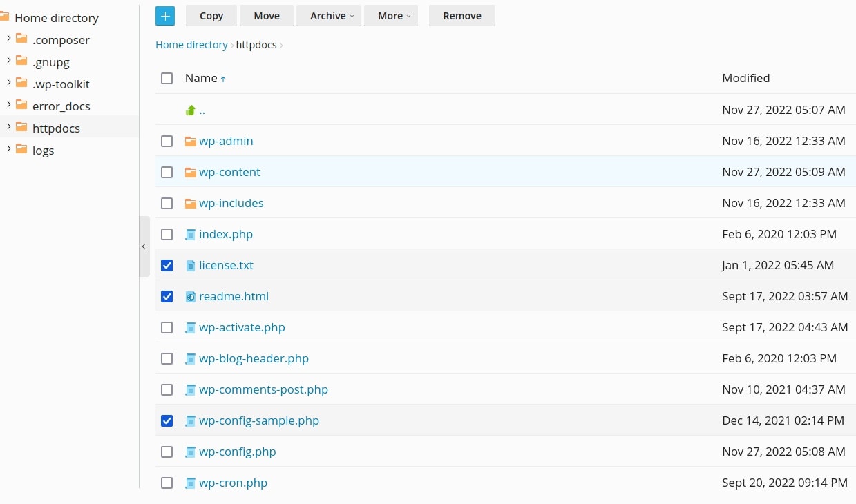
Task: Click the green up-directory arrow icon
Action: click(x=191, y=110)
